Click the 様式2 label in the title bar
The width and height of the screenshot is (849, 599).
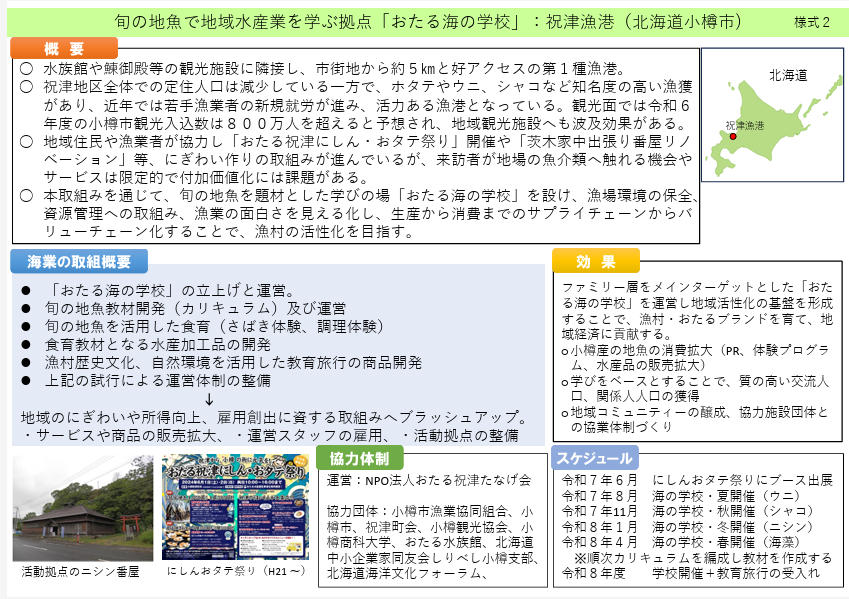click(811, 21)
